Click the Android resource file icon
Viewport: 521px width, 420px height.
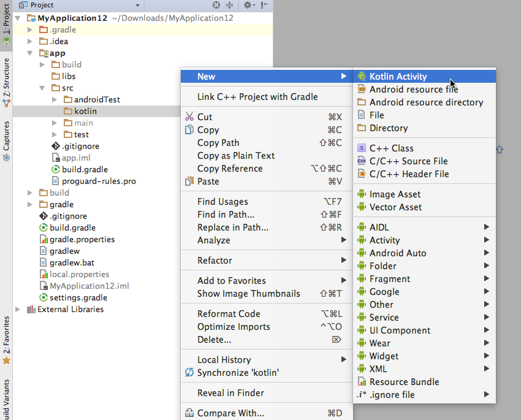click(x=362, y=89)
